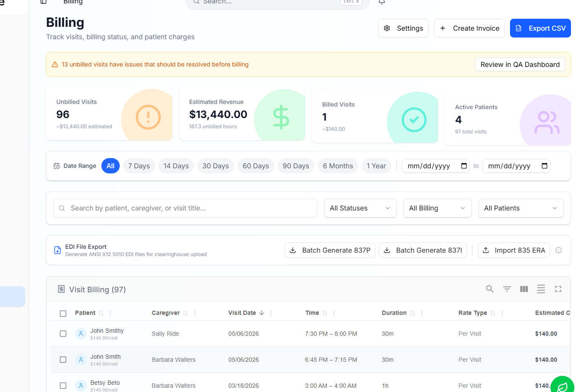Viewport: 588px width, 392px height.
Task: Click the Estimated Revenue card
Action: (x=242, y=114)
